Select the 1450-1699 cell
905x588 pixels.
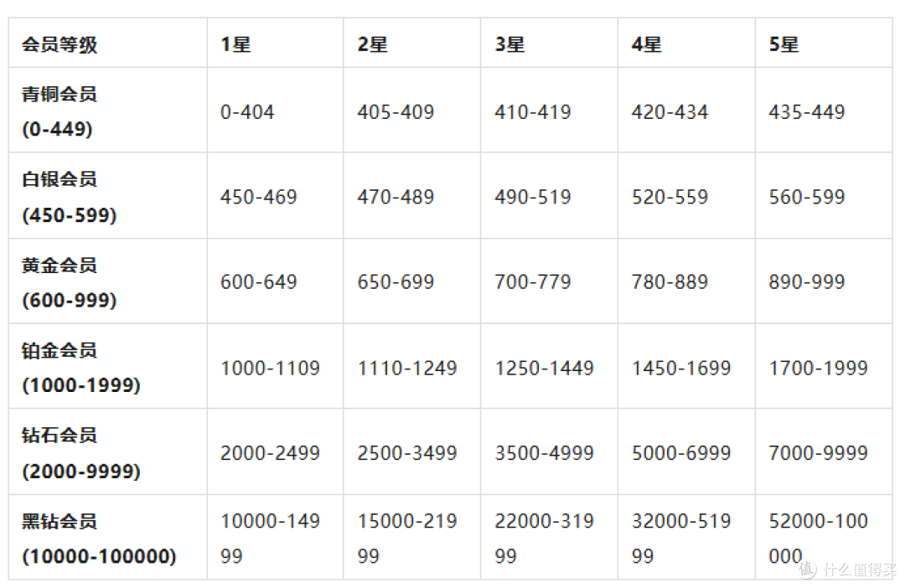coord(686,366)
